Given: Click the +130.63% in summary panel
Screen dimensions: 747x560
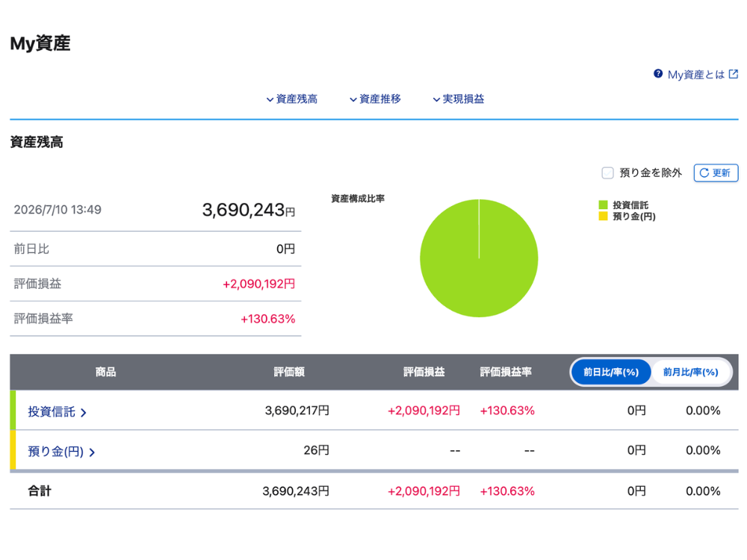Looking at the screenshot, I should tap(267, 319).
